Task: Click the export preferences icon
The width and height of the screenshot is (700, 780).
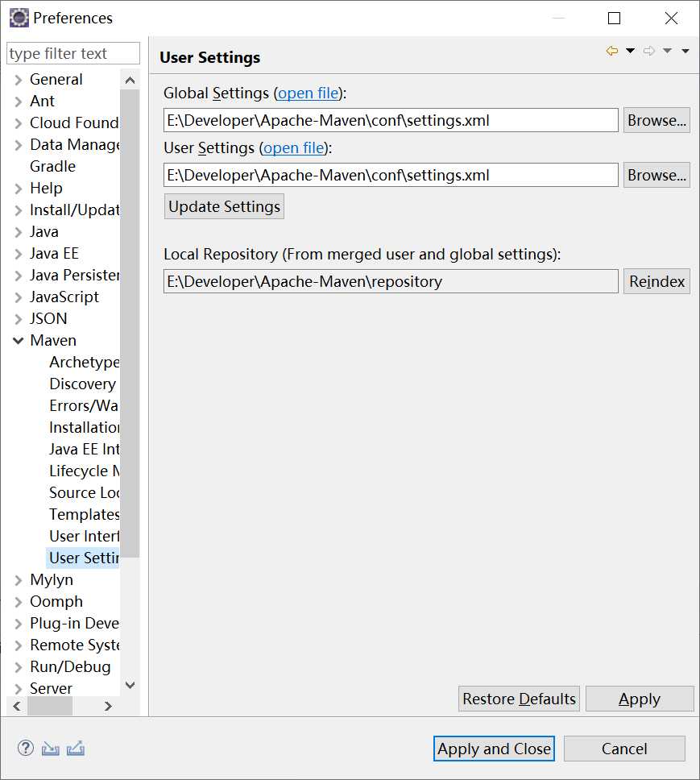Action: pos(76,748)
